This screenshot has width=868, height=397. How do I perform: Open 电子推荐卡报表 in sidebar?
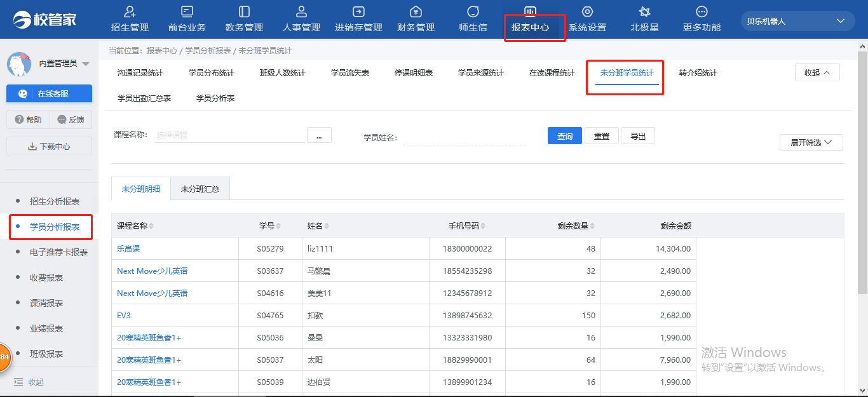point(59,252)
